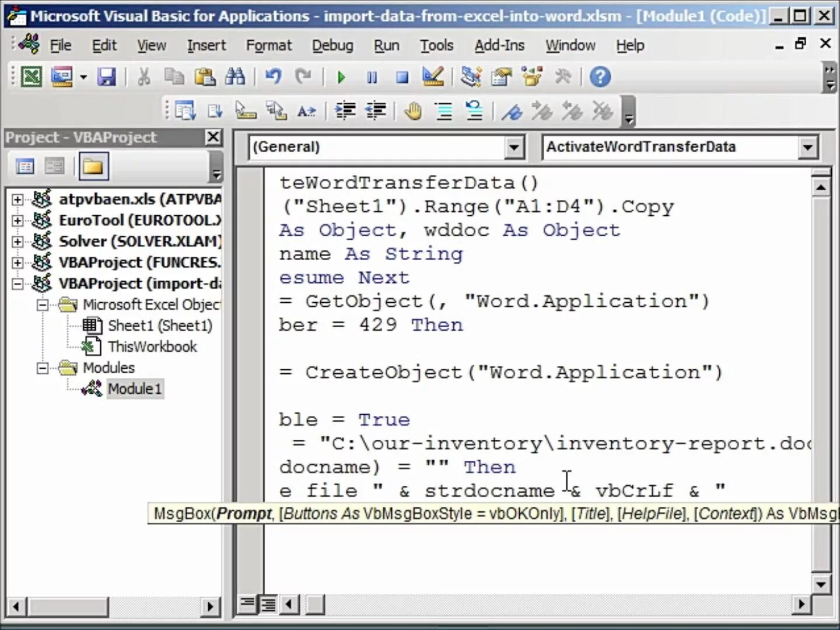Click the code window's down scroll arrow
The height and width of the screenshot is (630, 840).
click(821, 584)
